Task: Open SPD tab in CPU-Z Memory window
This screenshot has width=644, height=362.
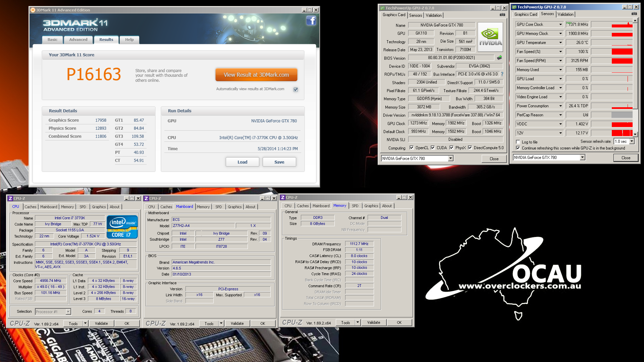Action: (355, 206)
